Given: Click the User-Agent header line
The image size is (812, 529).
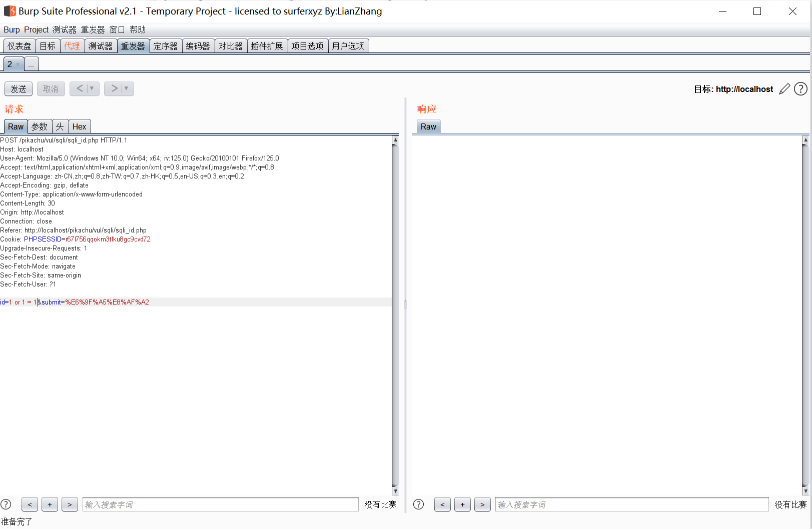Looking at the screenshot, I should (x=140, y=158).
